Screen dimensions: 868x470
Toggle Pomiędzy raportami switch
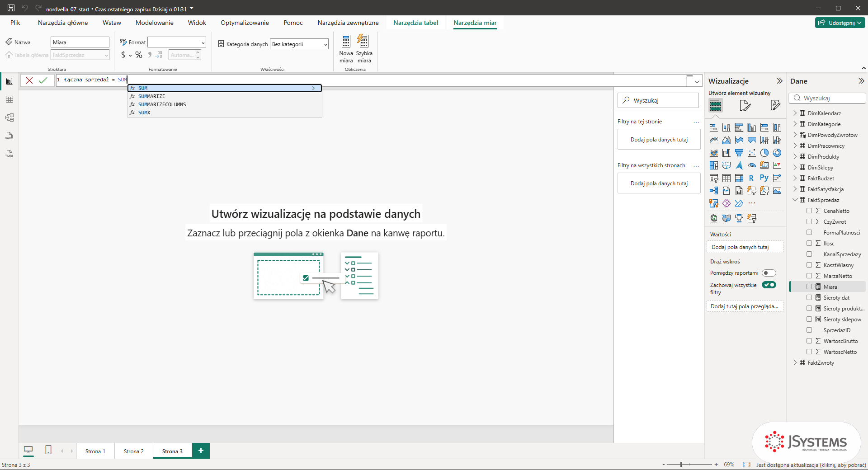point(769,273)
